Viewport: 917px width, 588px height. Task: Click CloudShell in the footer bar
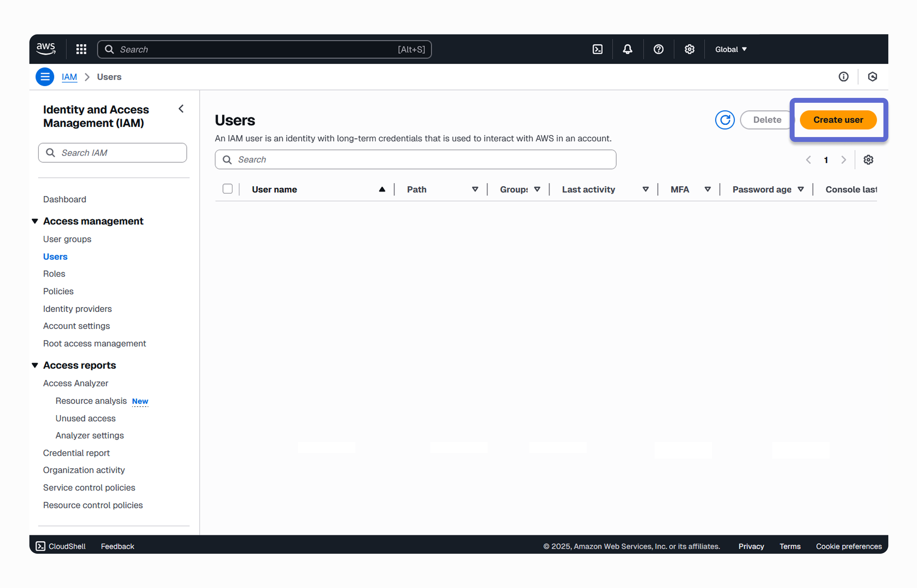pyautogui.click(x=61, y=546)
